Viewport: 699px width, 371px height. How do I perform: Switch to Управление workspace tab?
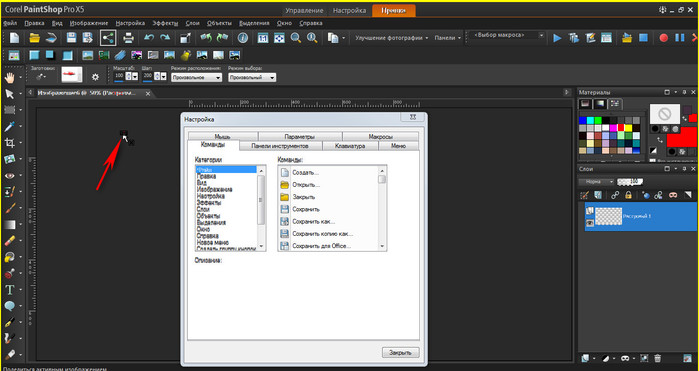click(304, 10)
